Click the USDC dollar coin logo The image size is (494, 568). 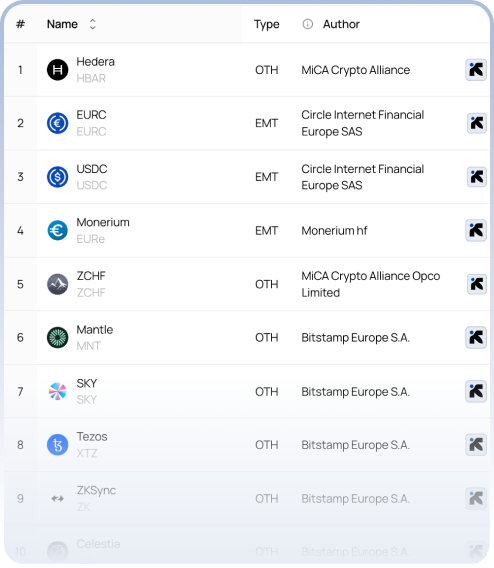pos(58,177)
